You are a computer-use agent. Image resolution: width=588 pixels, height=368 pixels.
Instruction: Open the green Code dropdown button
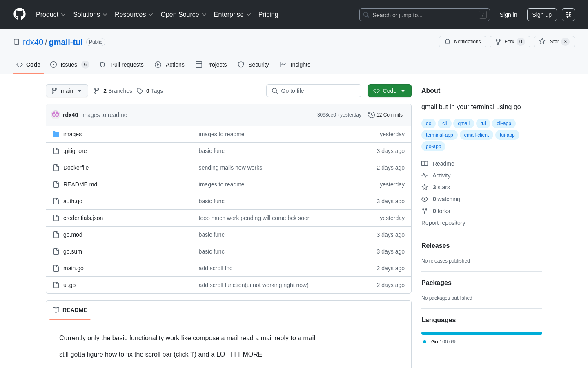[x=390, y=91]
